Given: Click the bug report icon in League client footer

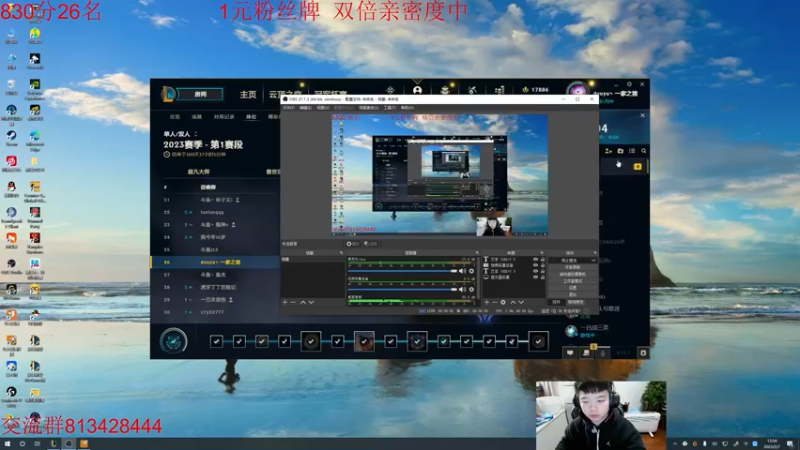Looking at the screenshot, I should 643,353.
